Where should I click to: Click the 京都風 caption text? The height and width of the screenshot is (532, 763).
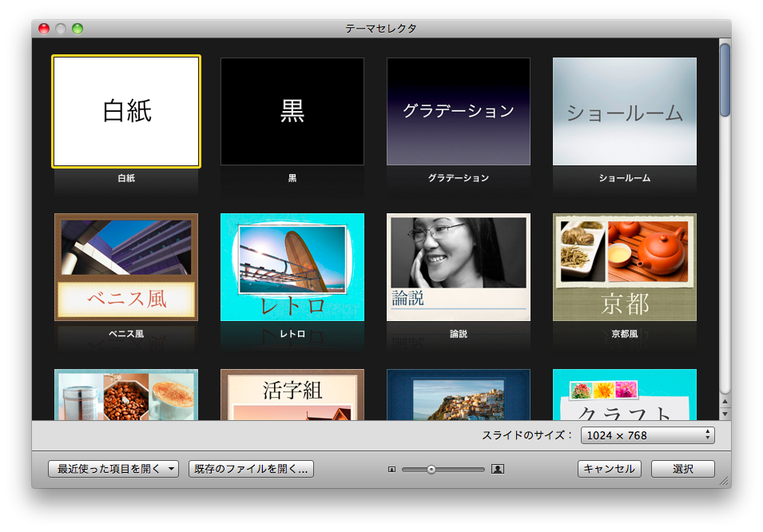624,334
